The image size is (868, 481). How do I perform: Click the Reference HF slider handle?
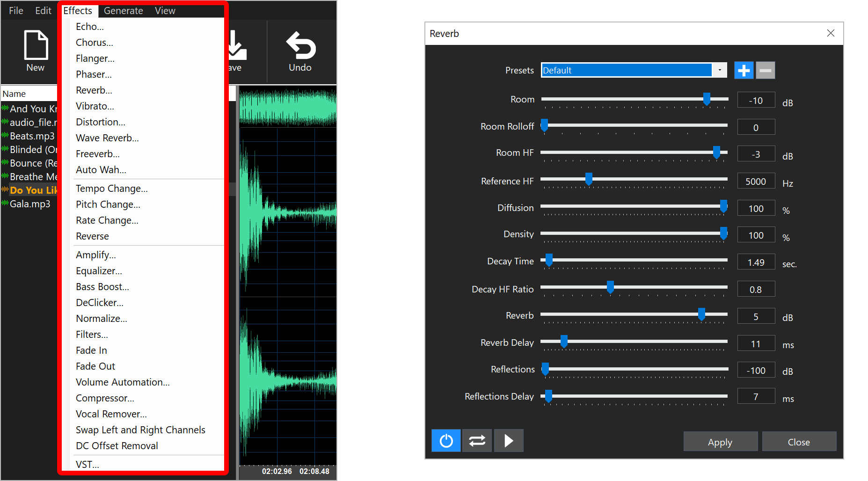pos(589,179)
